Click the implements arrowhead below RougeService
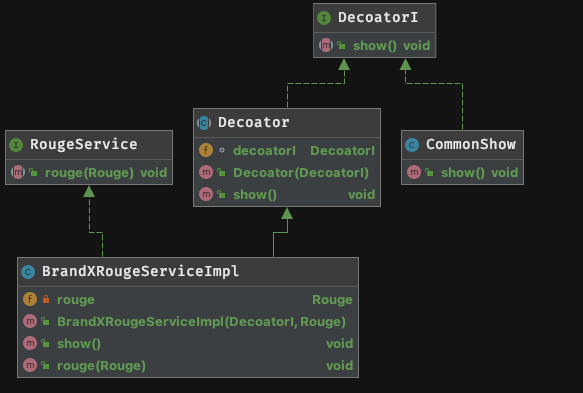 coord(89,191)
